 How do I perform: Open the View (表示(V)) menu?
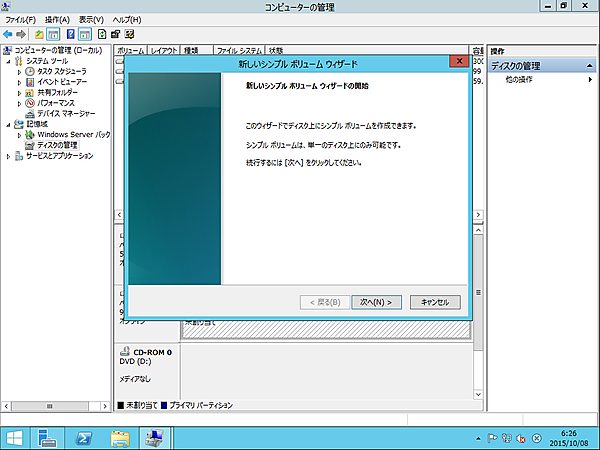pyautogui.click(x=91, y=19)
